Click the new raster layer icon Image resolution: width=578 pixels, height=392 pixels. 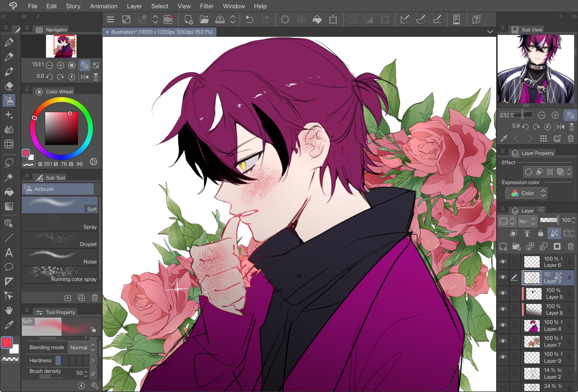coord(503,246)
